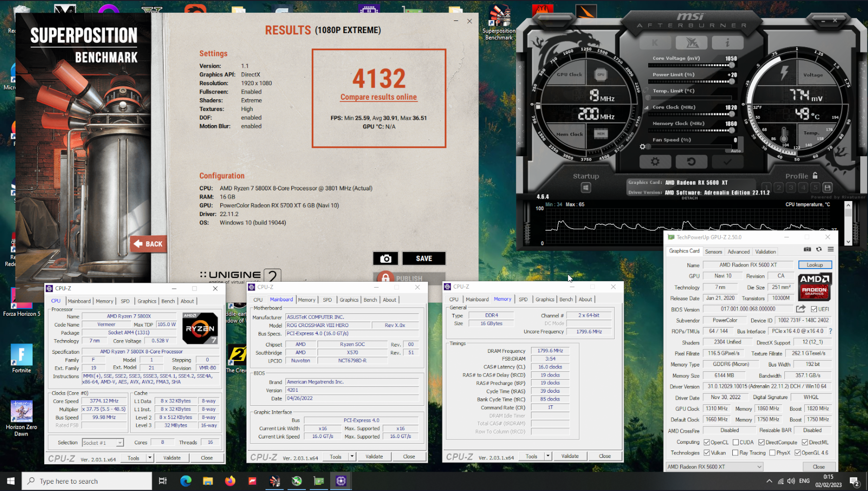Toggle the PhysX checkbox in GPU-Z
Viewport: 868px width, 491px height.
click(772, 453)
